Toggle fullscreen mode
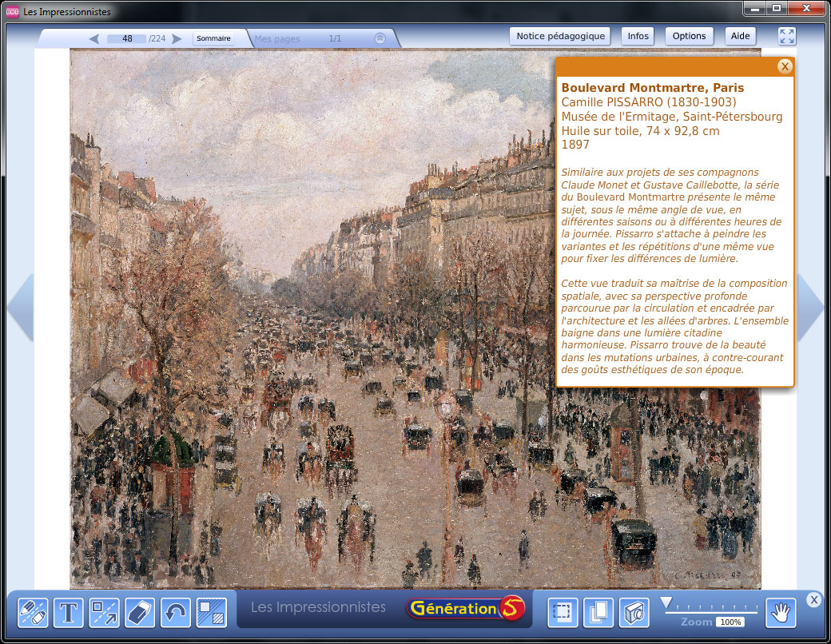831x644 pixels. 787,36
